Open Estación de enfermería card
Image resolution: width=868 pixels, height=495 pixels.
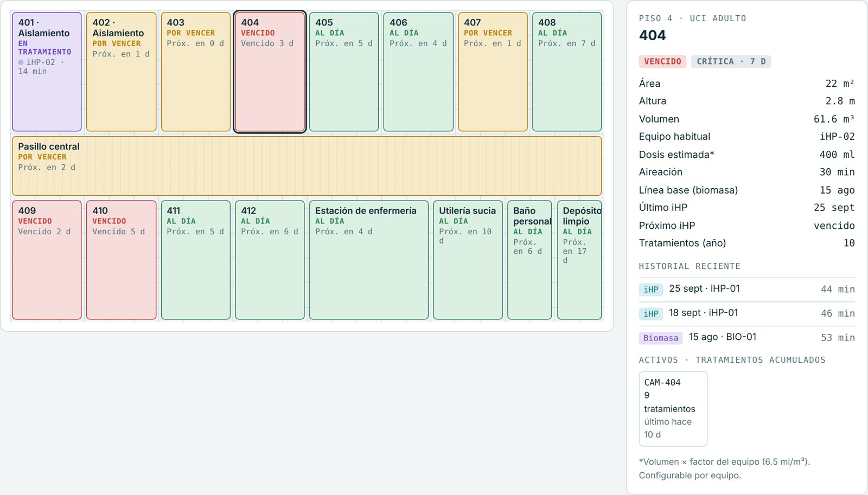[x=369, y=260]
